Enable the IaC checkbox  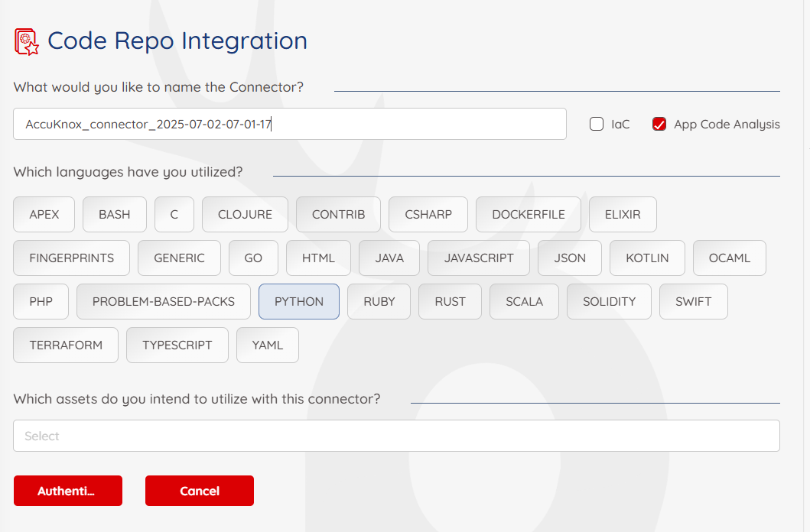click(597, 124)
